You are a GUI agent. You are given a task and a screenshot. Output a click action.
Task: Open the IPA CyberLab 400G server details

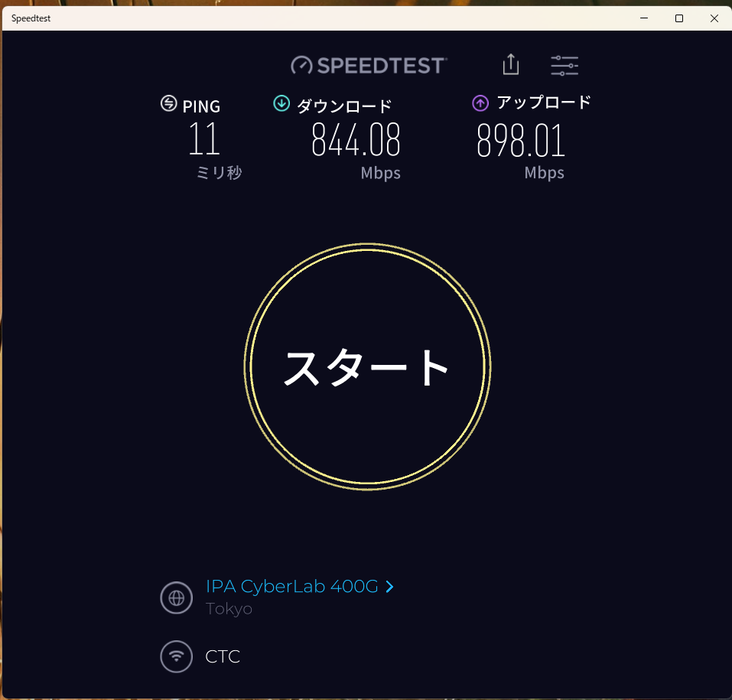click(291, 586)
